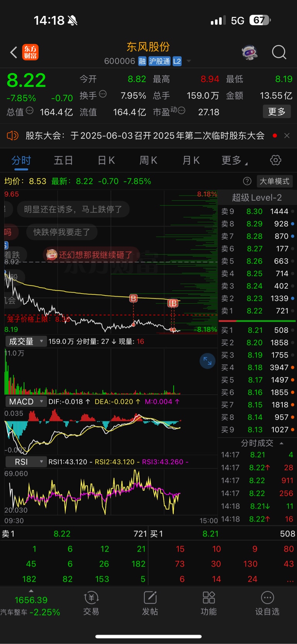Tap comment bubble 还幻想那我继续砸了
This screenshot has height=644, width=297.
point(91,255)
